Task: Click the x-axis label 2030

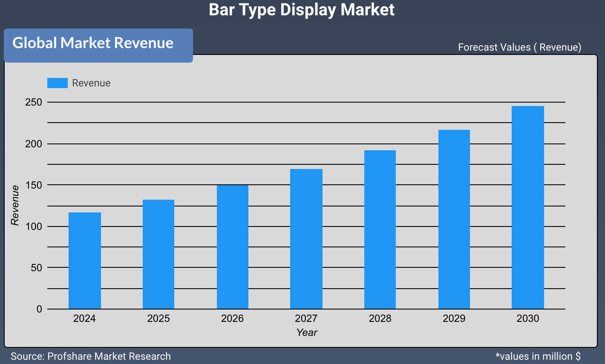Action: click(528, 318)
